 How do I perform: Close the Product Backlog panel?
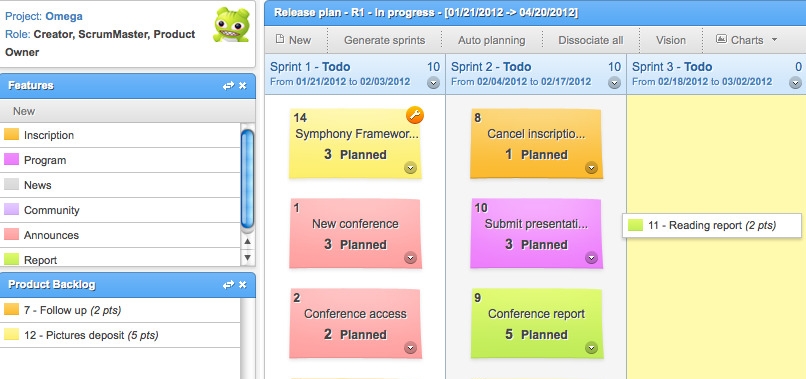(243, 285)
